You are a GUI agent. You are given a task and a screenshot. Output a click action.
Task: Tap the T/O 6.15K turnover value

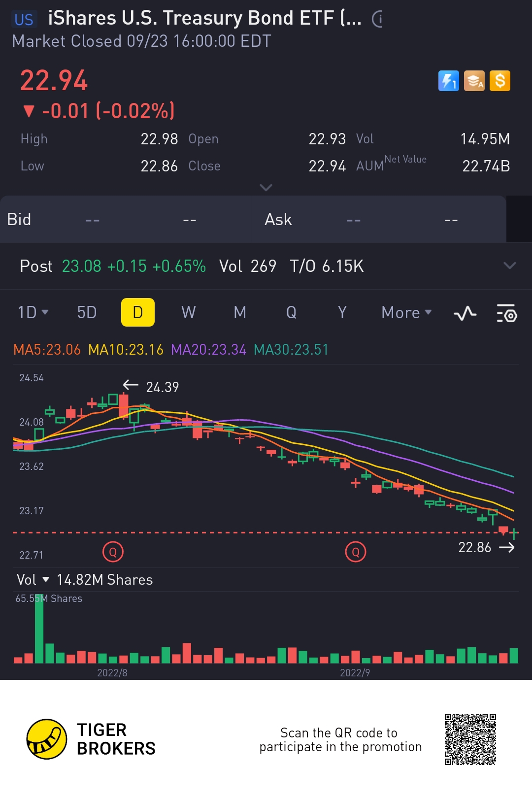[327, 266]
